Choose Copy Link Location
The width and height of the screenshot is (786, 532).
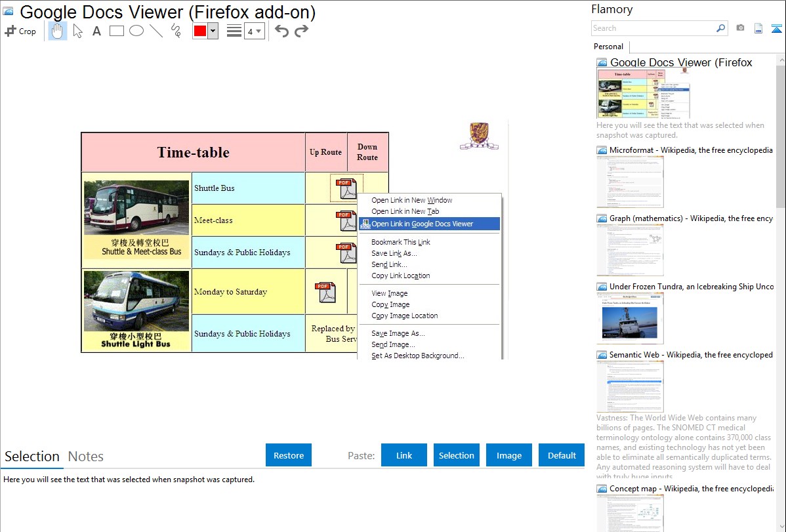click(x=430, y=276)
